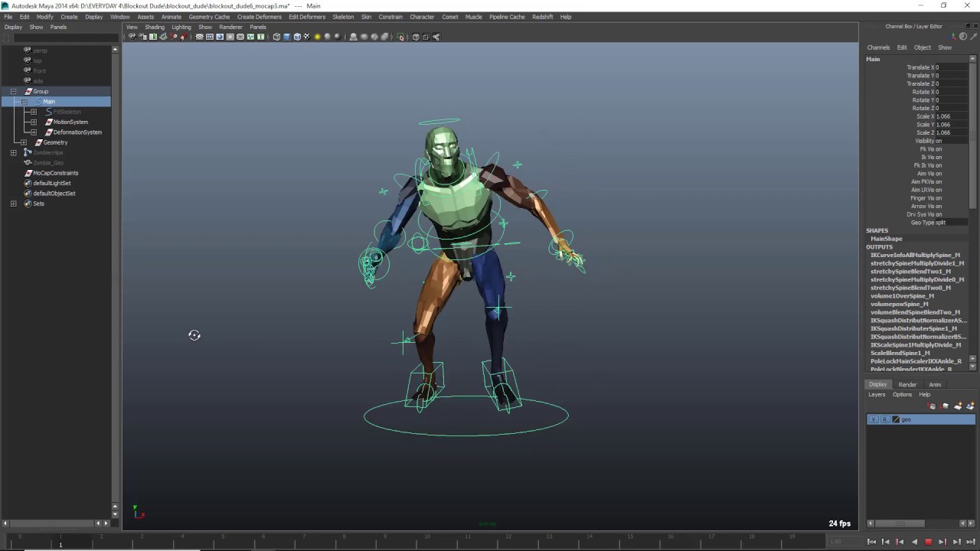Switch to the Anim layer tab
The width and height of the screenshot is (980, 551).
coord(935,384)
